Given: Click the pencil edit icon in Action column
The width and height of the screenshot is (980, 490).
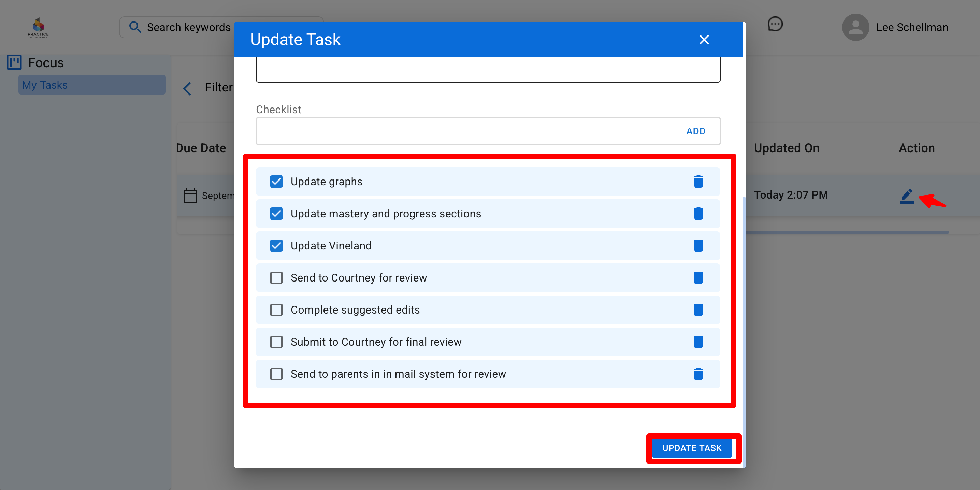Looking at the screenshot, I should tap(907, 196).
